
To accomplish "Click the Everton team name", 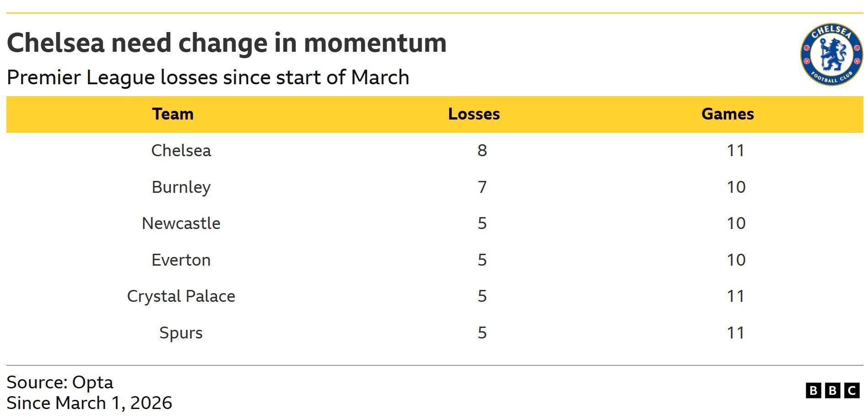I will 181,260.
